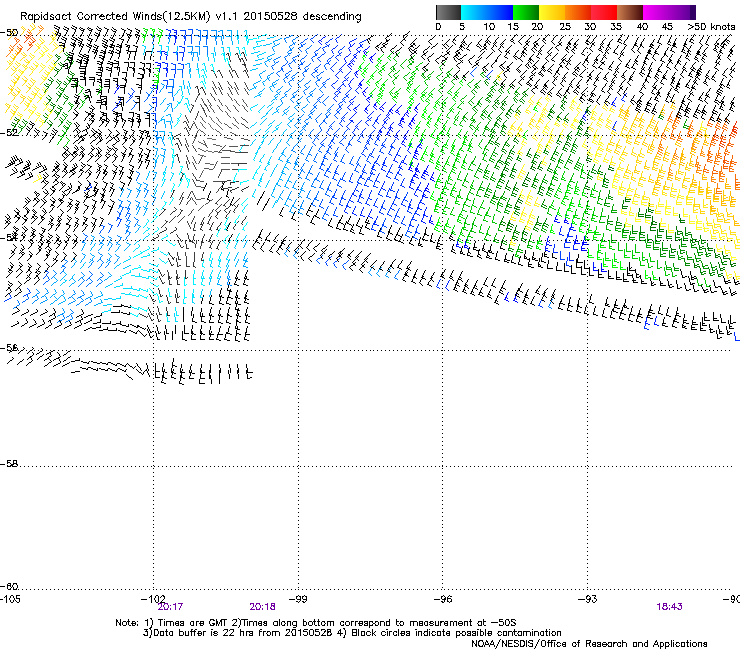Click the -99 longitude axis label
740x650 pixels.
tap(298, 599)
